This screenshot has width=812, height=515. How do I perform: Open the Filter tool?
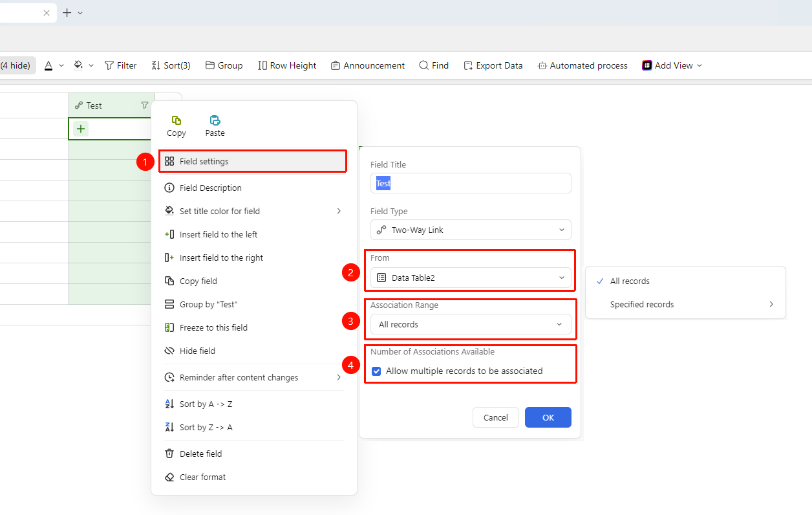pos(120,65)
